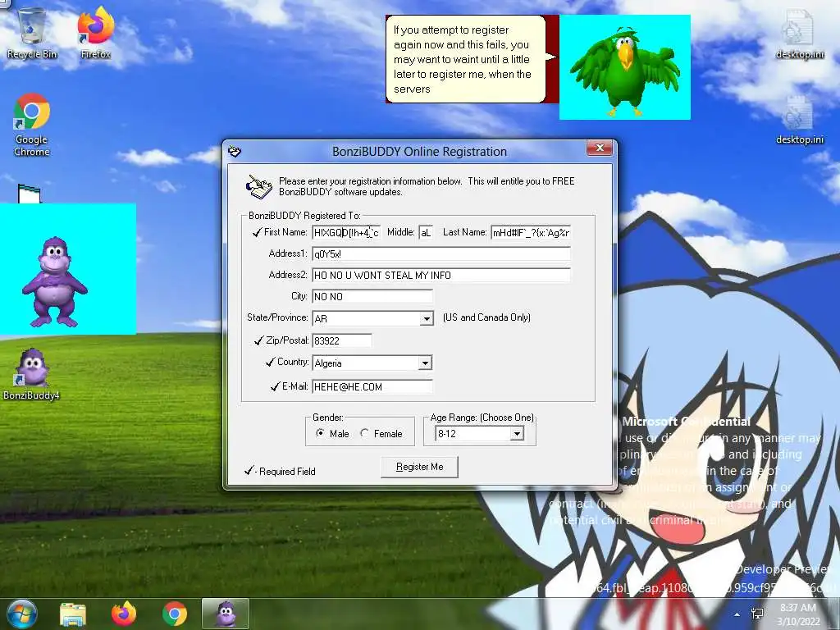Click the taskbar clock showing 8:37 AM
840x630 pixels.
point(798,614)
